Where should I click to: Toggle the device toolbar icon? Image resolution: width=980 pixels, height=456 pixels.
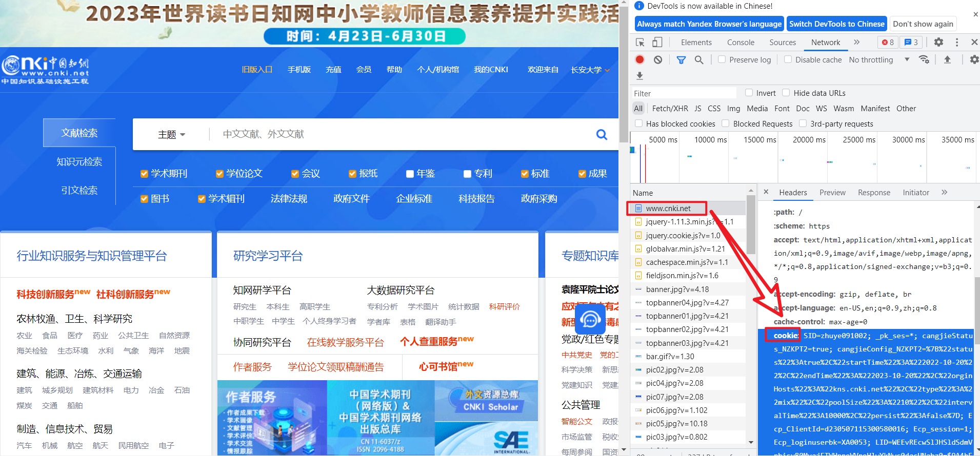pos(657,43)
